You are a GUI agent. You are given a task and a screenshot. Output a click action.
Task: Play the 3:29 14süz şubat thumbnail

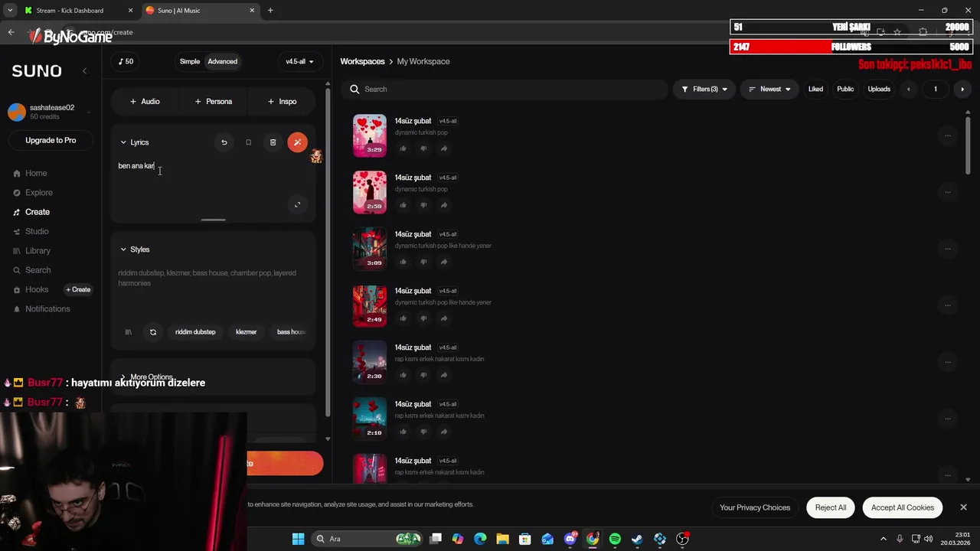[x=370, y=135]
